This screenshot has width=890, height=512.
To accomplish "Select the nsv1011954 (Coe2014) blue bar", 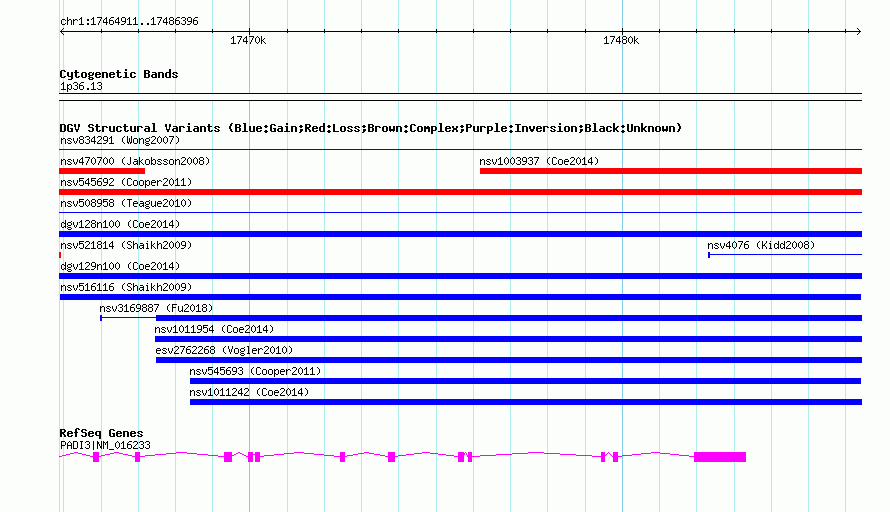I will [509, 339].
